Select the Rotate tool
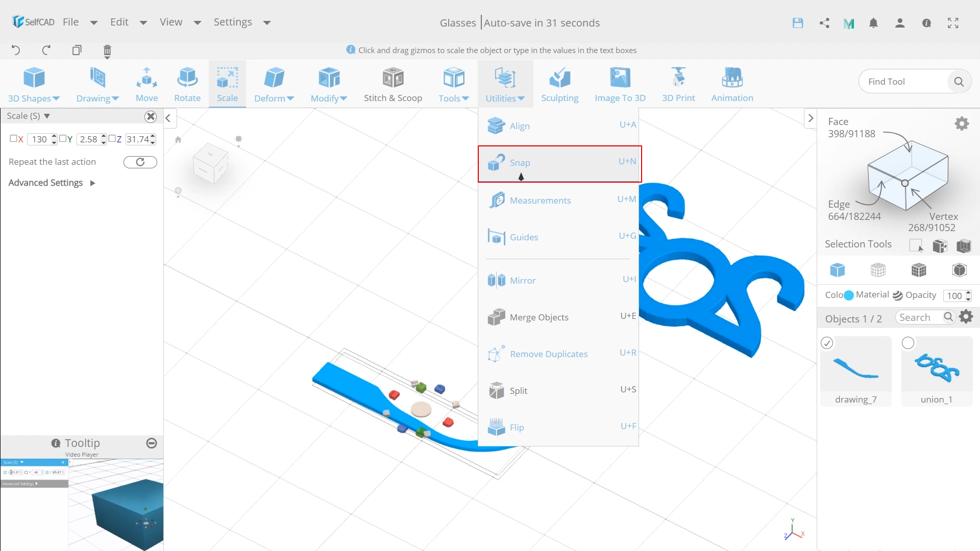 (x=187, y=85)
